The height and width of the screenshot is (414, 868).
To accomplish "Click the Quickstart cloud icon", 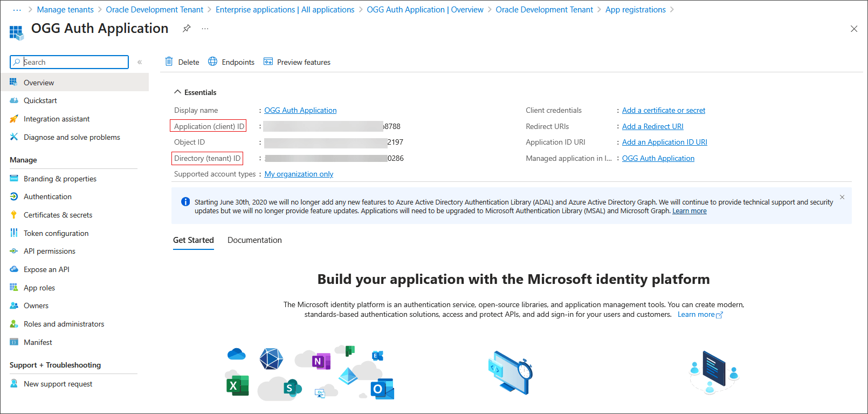I will (13, 100).
